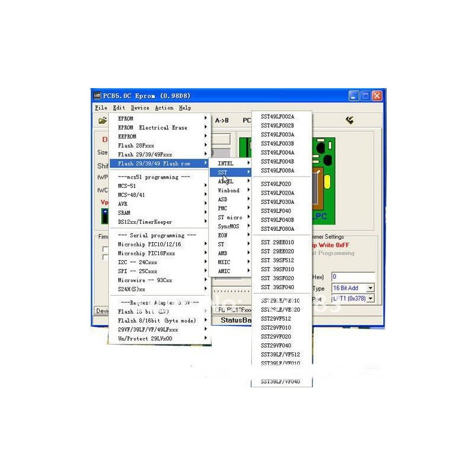Screen dimensions: 476x476
Task: Open Flash 29/39/49Fxxx submenu
Action: pyautogui.click(x=159, y=155)
